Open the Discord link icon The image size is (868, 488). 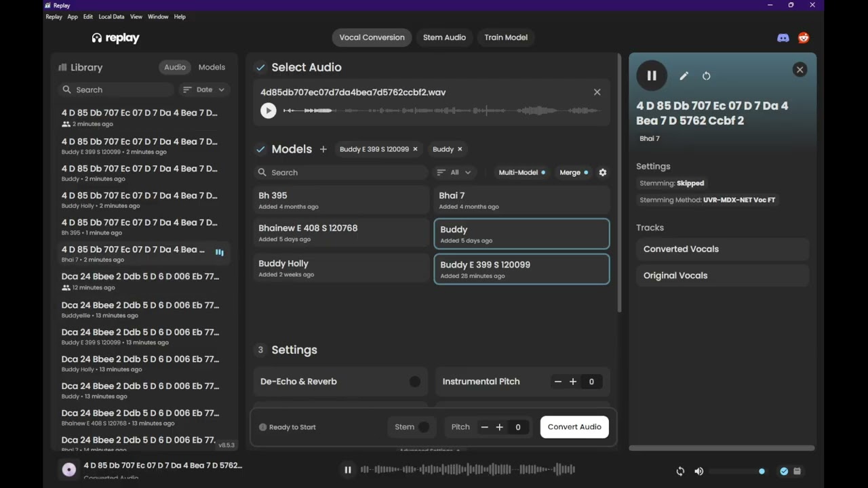coord(783,38)
